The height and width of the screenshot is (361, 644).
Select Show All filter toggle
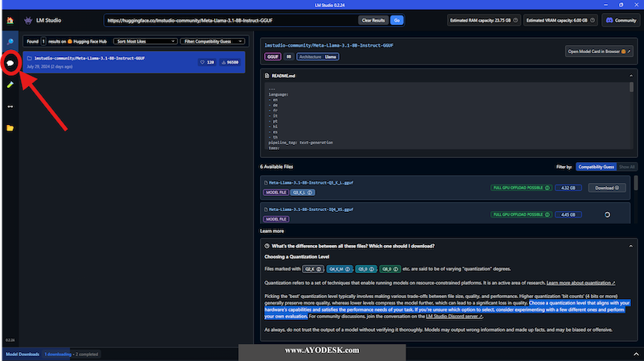(627, 167)
